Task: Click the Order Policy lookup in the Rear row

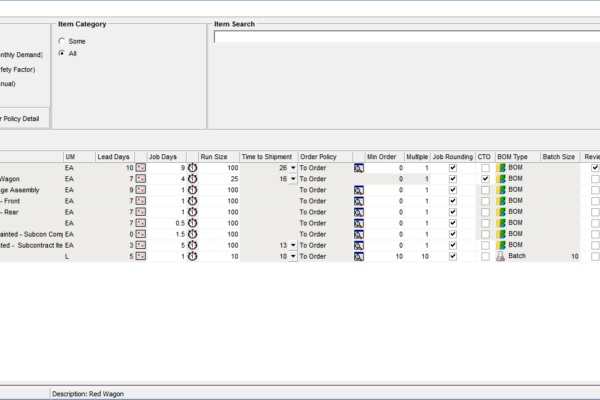Action: click(x=359, y=212)
